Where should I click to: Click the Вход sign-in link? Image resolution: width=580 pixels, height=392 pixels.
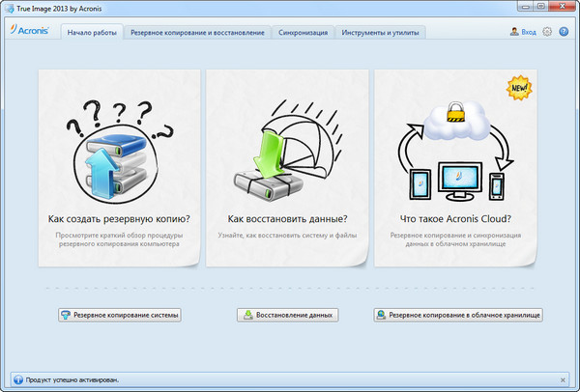click(529, 32)
